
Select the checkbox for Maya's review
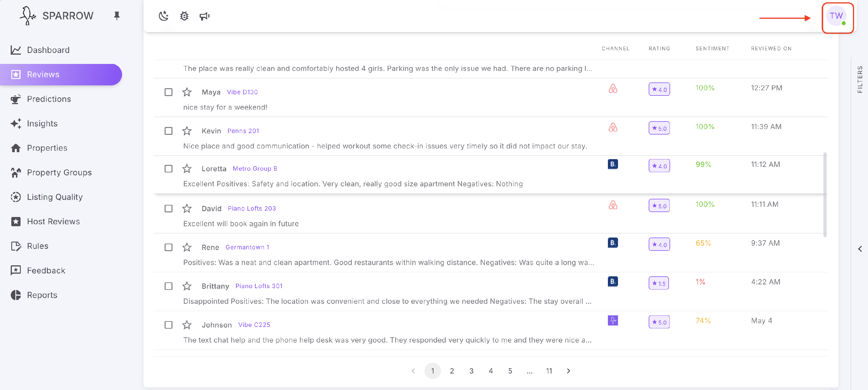tap(168, 92)
